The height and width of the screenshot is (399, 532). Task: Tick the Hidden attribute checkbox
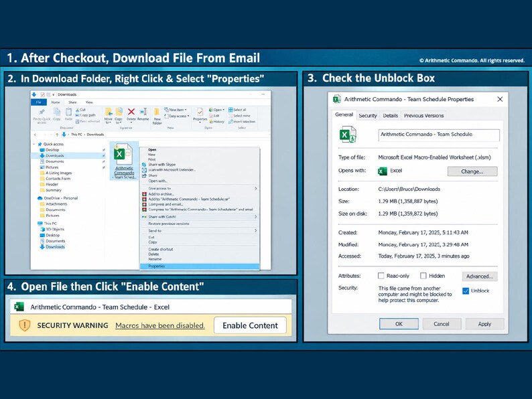click(423, 276)
